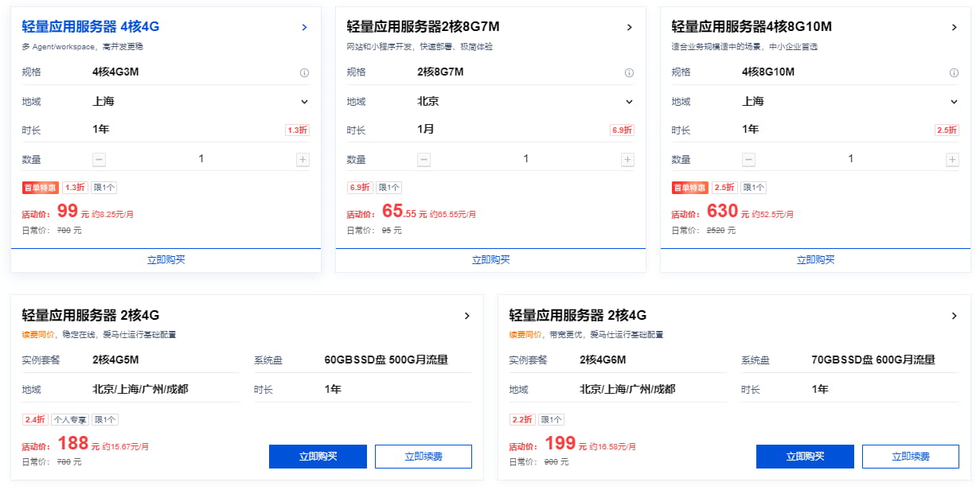980x490 pixels.
Task: Click info icon beside 4核8G10M spec
Action: (x=954, y=72)
